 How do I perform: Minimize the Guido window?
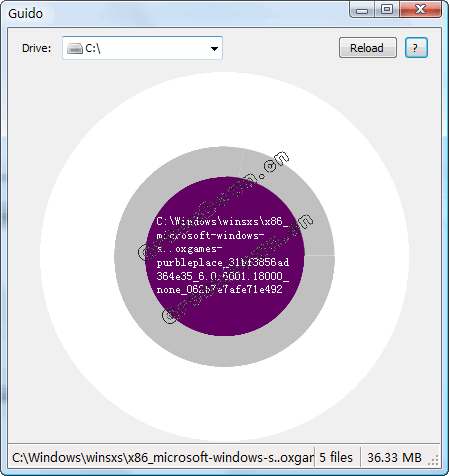(x=362, y=9)
